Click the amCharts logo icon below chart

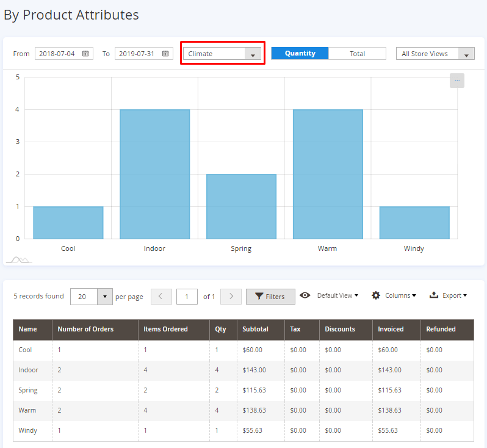pyautogui.click(x=18, y=260)
